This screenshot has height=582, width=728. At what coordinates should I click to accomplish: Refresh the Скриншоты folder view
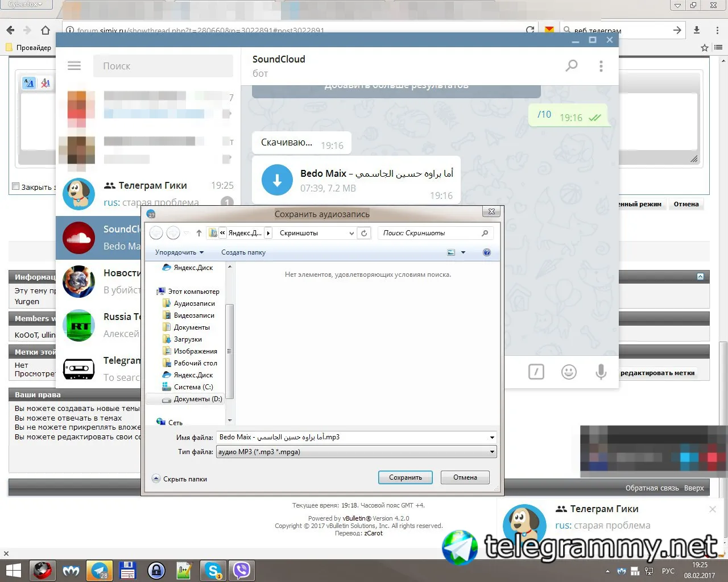365,233
